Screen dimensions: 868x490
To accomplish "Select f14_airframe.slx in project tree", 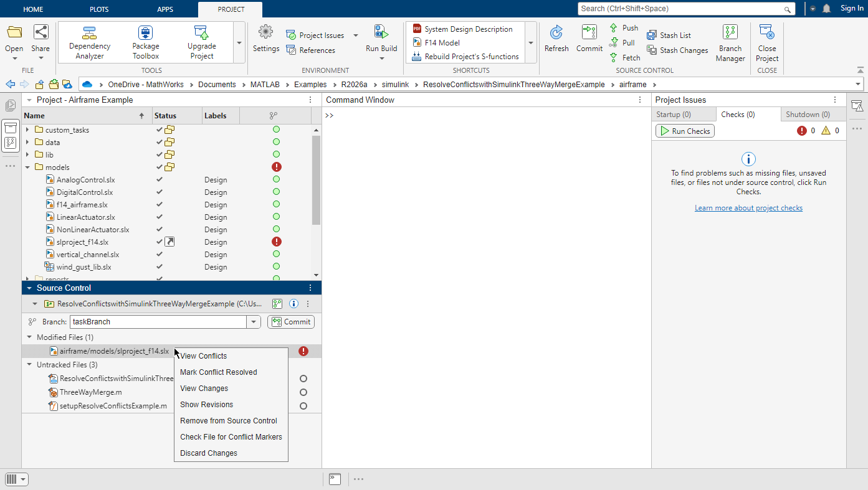I will tap(82, 205).
